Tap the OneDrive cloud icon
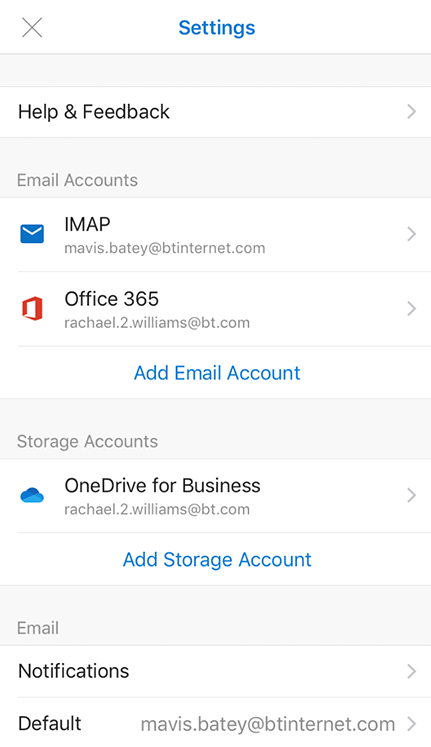Screen dimensions: 431x747 (x=32, y=495)
